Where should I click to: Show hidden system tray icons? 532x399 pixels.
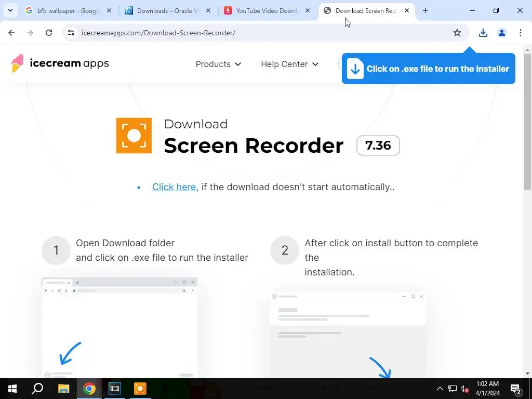click(x=440, y=389)
